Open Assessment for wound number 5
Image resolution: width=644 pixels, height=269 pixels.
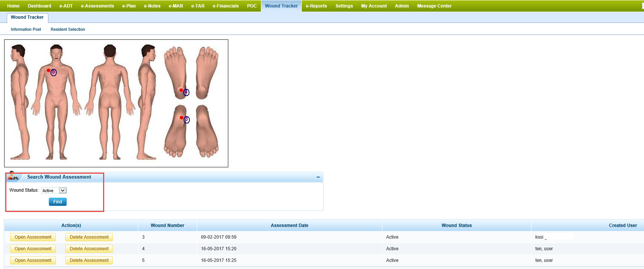coord(33,260)
